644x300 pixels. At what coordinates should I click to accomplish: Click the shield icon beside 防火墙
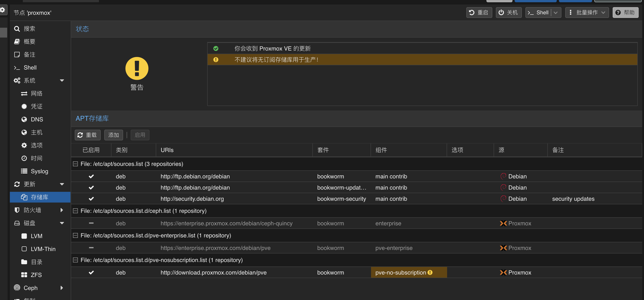click(x=17, y=210)
